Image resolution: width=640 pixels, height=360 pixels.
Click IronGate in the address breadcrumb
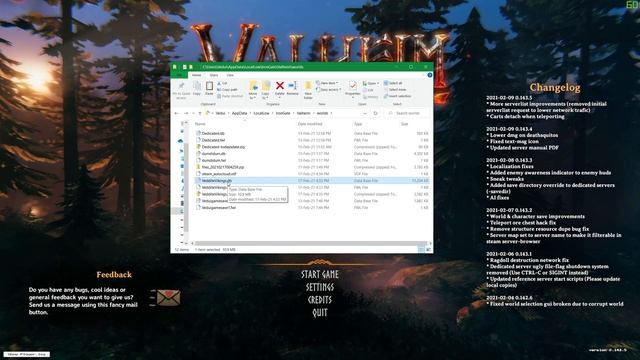[x=283, y=113]
